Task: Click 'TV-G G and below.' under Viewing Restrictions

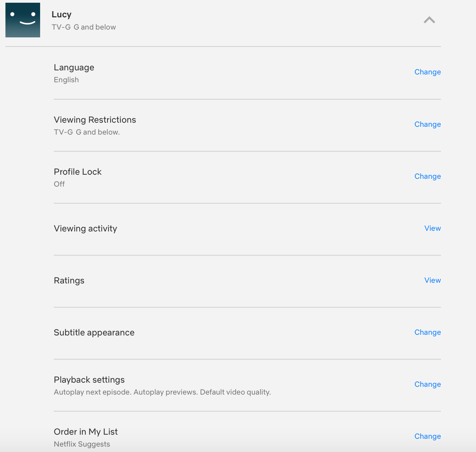Action: coord(87,132)
